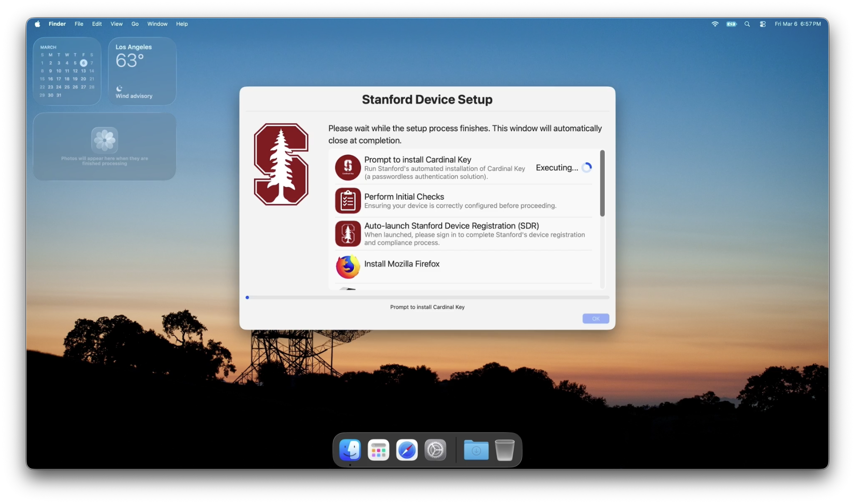Viewport: 855px width, 504px height.
Task: Open Safari from the Dock
Action: (x=406, y=449)
